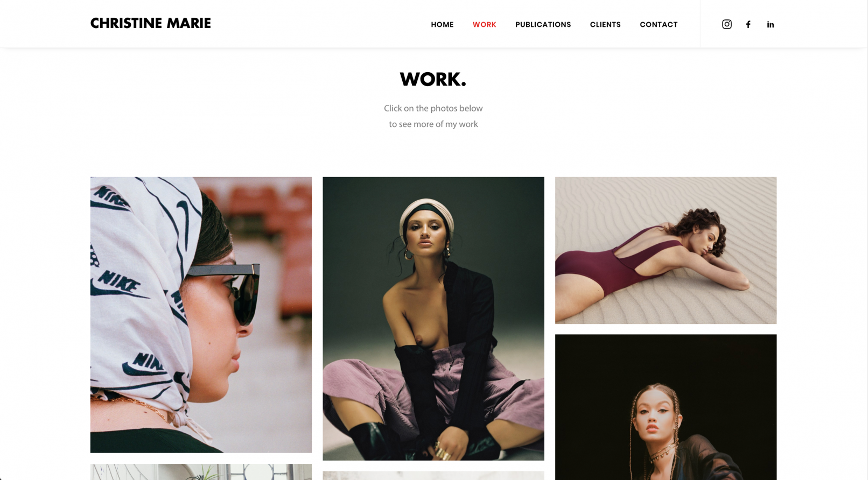View the seated model in purple trousers

(433, 319)
